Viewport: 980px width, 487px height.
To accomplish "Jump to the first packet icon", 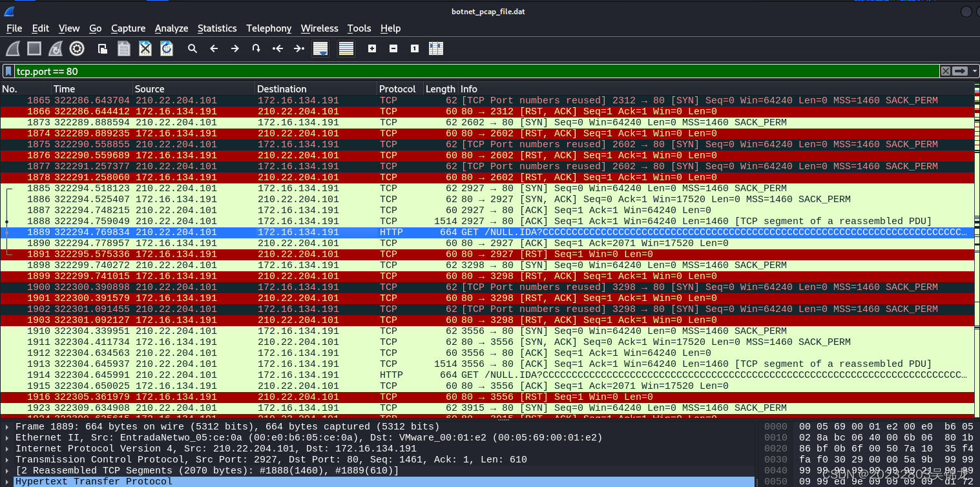I will click(x=278, y=48).
